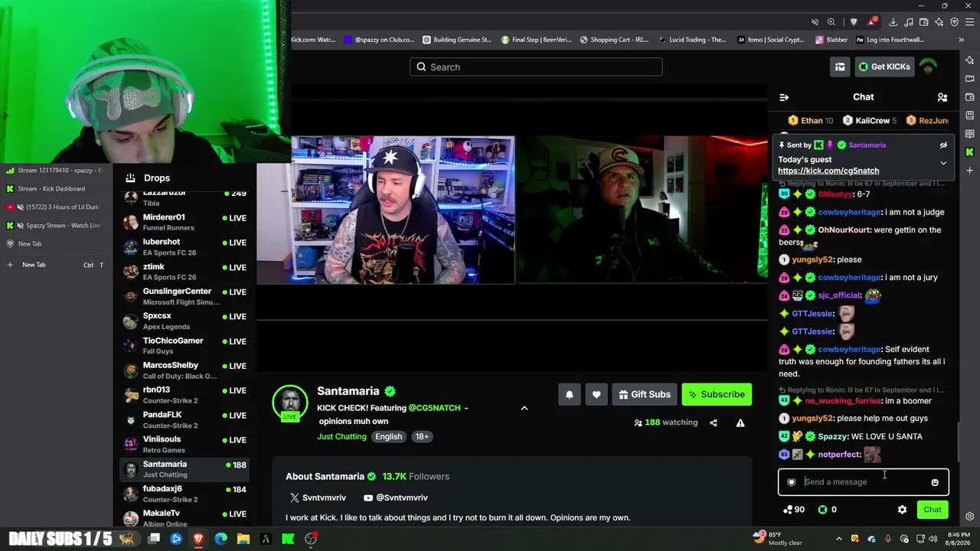
Task: View KICKs balance icon showing 0
Action: [828, 510]
